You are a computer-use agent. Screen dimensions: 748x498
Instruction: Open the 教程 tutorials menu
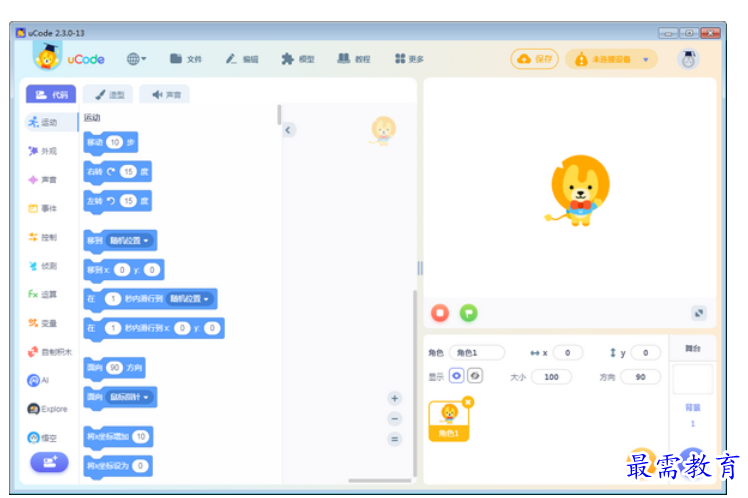354,59
